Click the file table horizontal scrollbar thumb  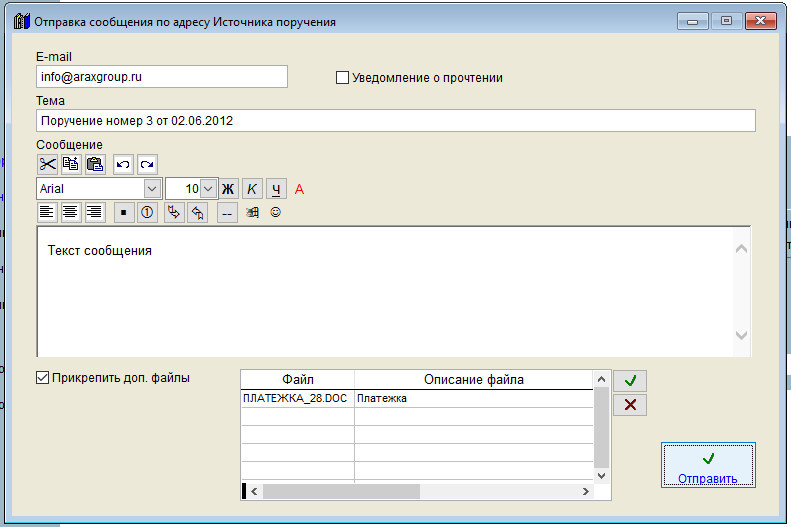pos(342,491)
